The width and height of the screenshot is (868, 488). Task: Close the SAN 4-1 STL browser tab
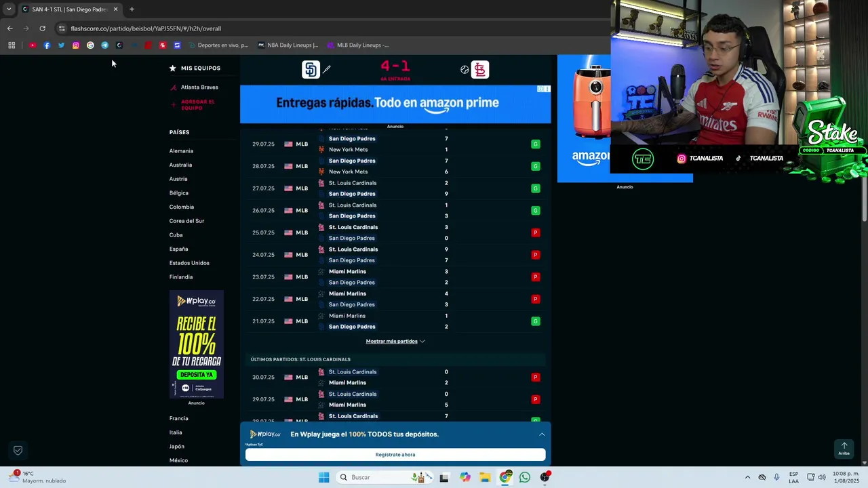[115, 9]
